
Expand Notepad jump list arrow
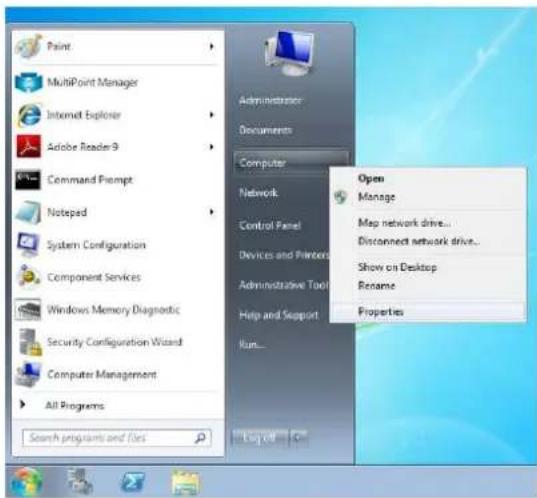(212, 212)
